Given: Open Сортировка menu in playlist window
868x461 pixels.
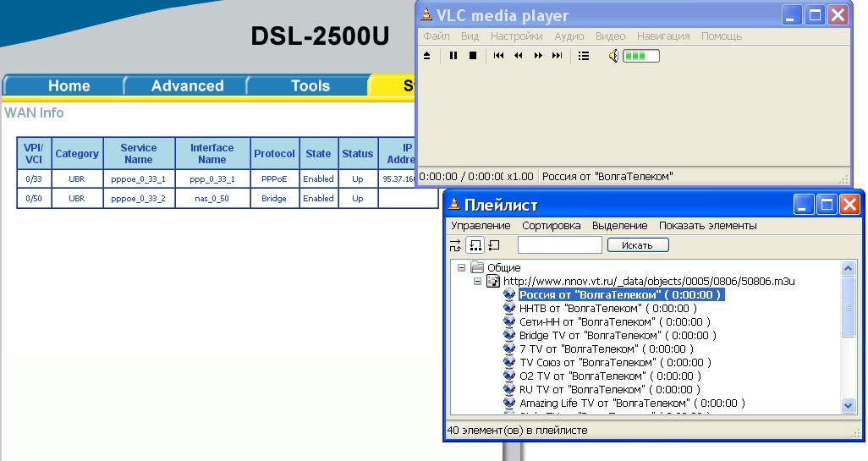Looking at the screenshot, I should pyautogui.click(x=552, y=226).
